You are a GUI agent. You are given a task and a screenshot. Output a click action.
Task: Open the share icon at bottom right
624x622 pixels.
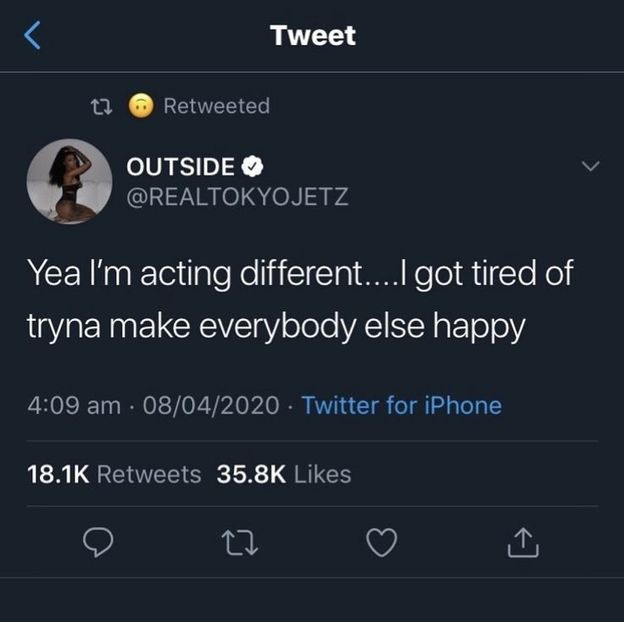coord(525,542)
